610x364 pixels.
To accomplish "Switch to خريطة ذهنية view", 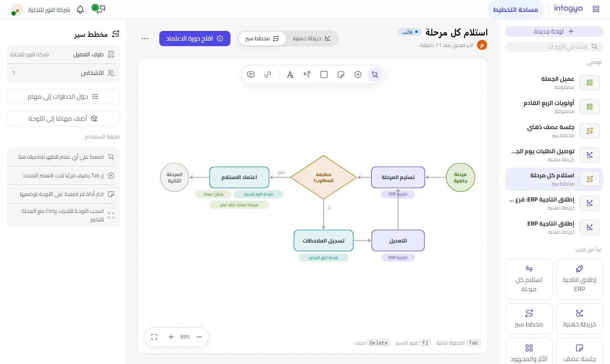I will [311, 39].
